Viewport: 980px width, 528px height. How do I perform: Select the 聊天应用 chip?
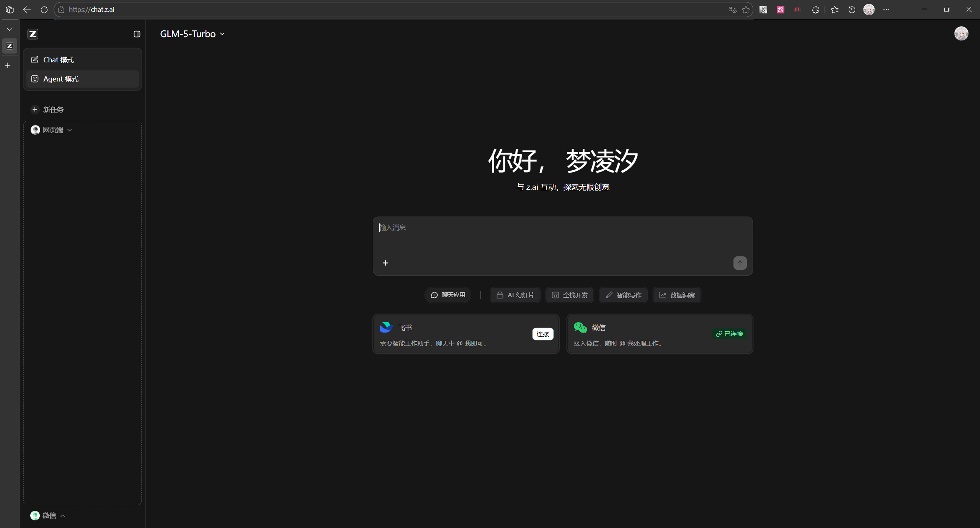[448, 295]
